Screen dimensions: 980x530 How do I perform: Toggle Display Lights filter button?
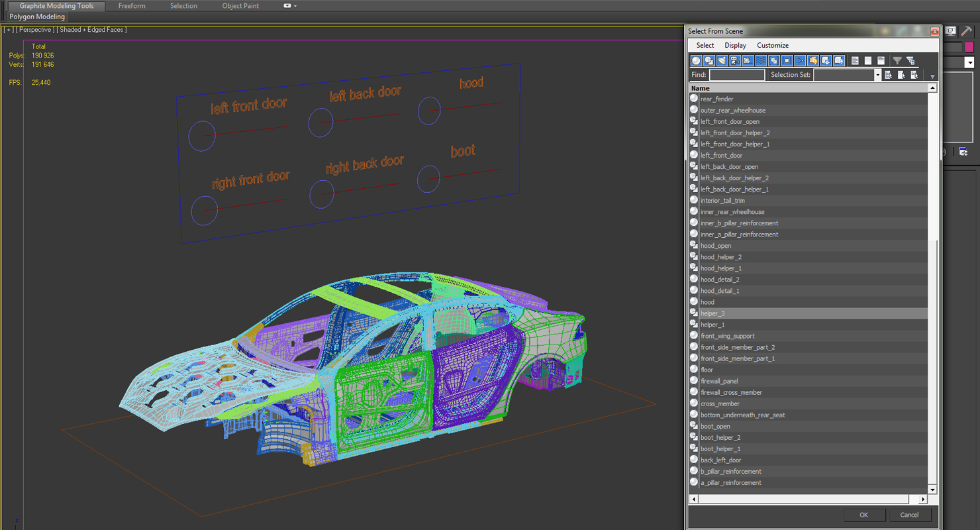pyautogui.click(x=722, y=60)
